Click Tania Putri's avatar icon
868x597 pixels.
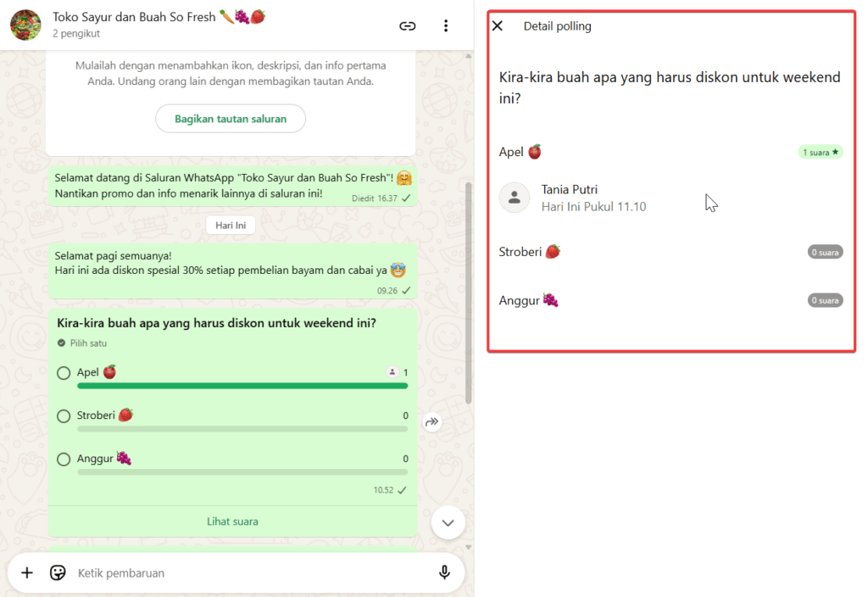point(514,198)
